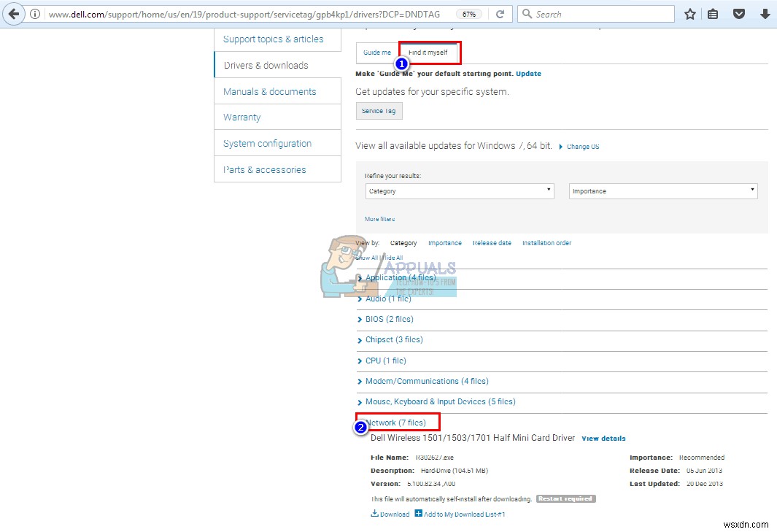
Task: Click the 67% zoom level indicator
Action: [469, 15]
